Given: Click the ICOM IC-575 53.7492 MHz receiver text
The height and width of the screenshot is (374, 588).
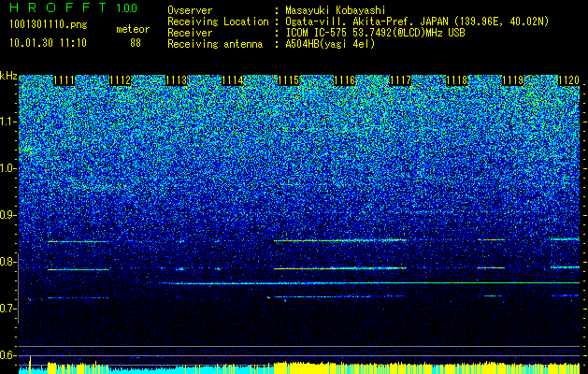Looking at the screenshot, I should click(375, 33).
